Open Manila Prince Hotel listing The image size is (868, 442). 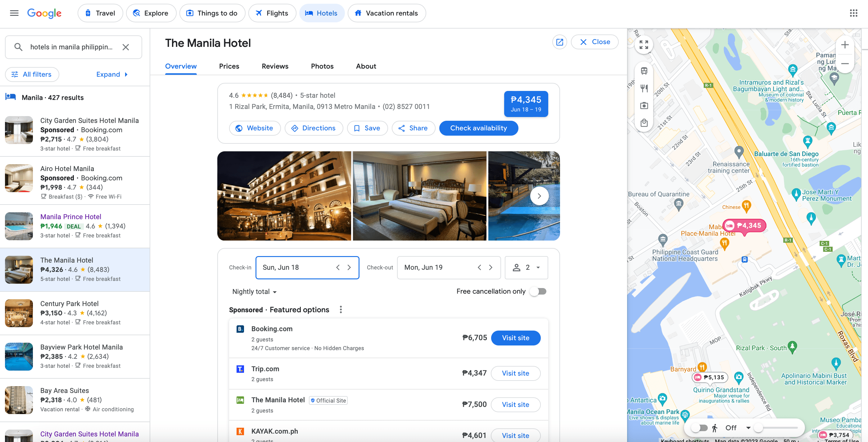(x=75, y=226)
